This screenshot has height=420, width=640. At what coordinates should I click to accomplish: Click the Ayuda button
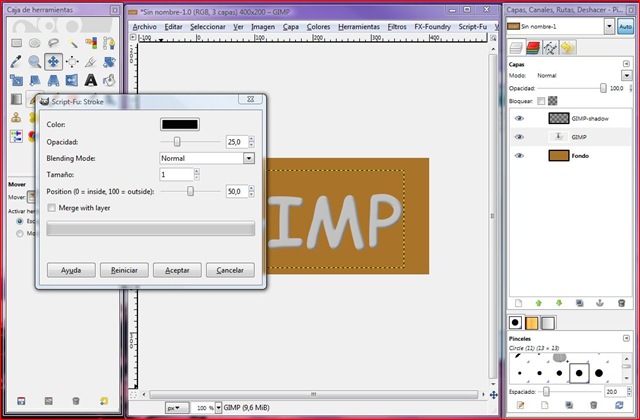(x=71, y=270)
